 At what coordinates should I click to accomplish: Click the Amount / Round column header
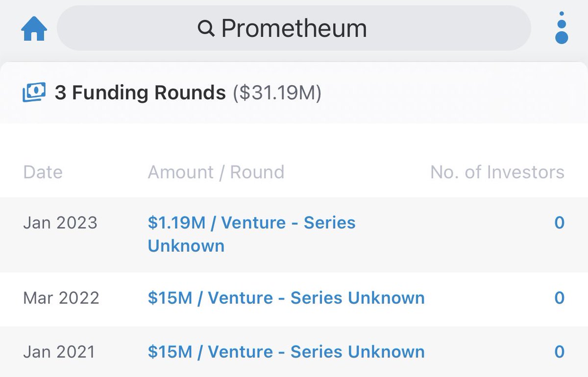click(216, 172)
